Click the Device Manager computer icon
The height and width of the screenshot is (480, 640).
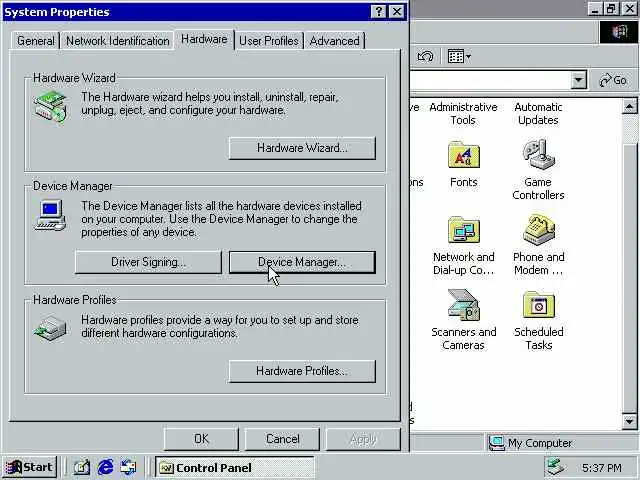coord(50,215)
